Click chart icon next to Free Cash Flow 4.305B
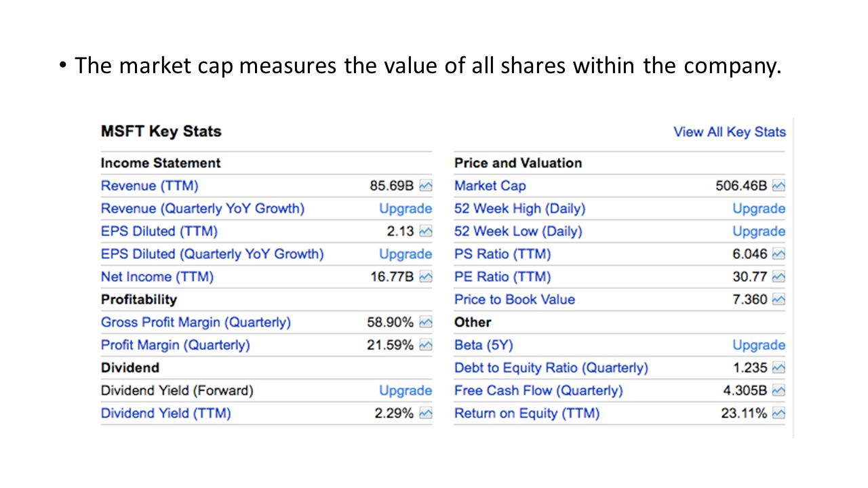The width and height of the screenshot is (868, 488). click(x=778, y=390)
